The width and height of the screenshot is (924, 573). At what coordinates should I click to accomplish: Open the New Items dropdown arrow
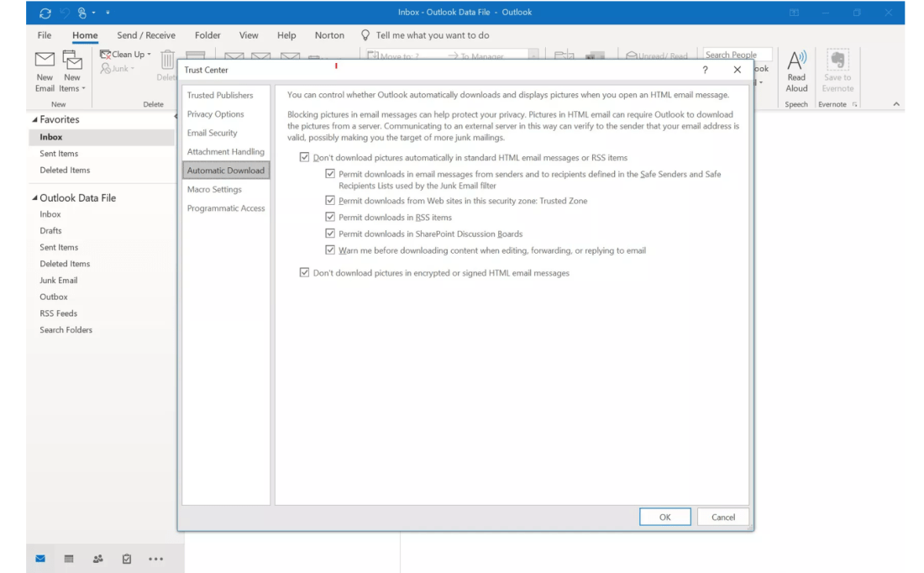click(84, 88)
